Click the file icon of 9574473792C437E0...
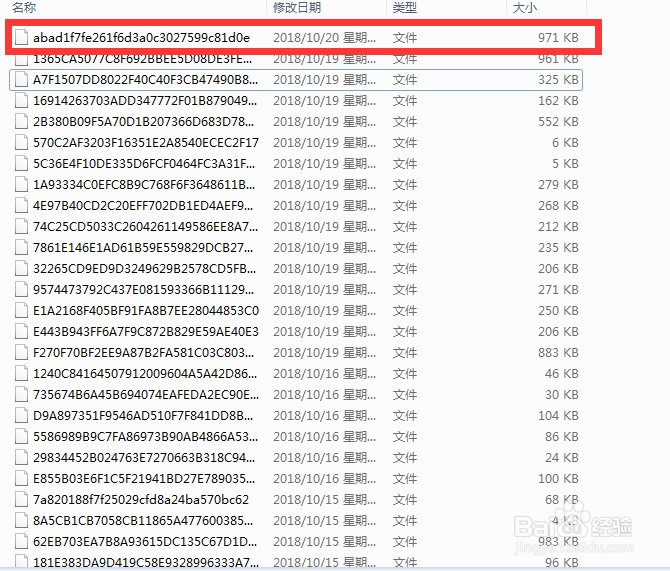Image resolution: width=670 pixels, height=571 pixels. tap(21, 290)
